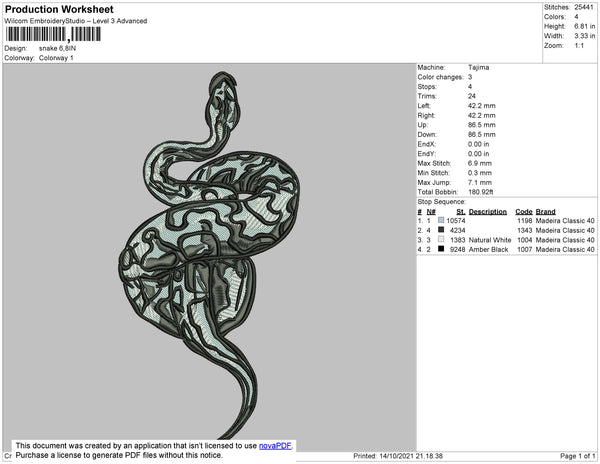The image size is (600, 464).
Task: Select the printed date '14/10/2021 21.18.38'
Action: tap(411, 456)
